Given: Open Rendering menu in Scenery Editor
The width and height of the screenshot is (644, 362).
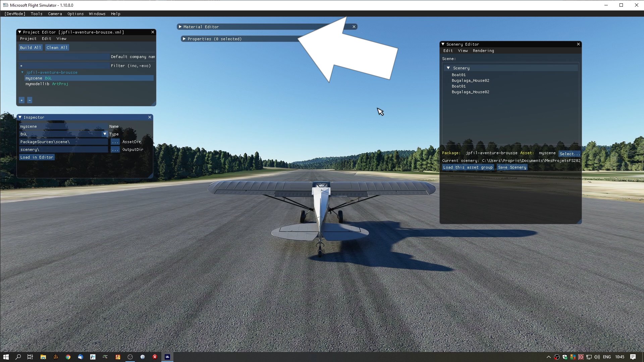Looking at the screenshot, I should point(483,51).
